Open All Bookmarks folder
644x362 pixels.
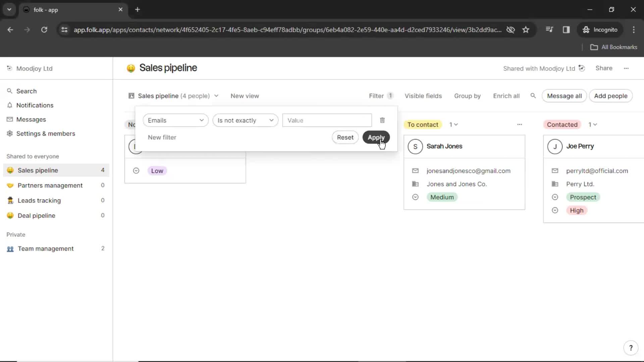(613, 47)
